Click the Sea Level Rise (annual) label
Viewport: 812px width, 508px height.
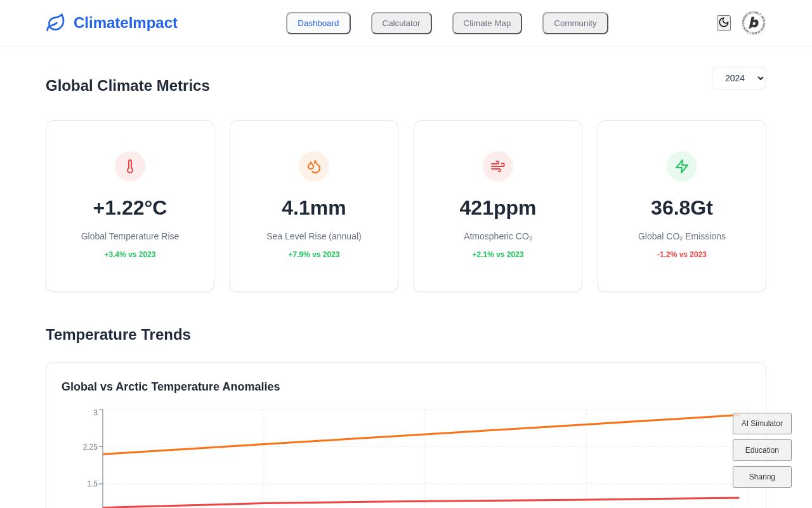314,236
